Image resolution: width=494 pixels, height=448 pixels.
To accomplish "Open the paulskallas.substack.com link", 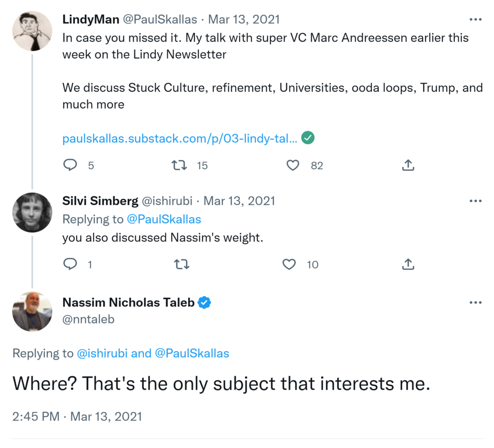I will [x=180, y=138].
